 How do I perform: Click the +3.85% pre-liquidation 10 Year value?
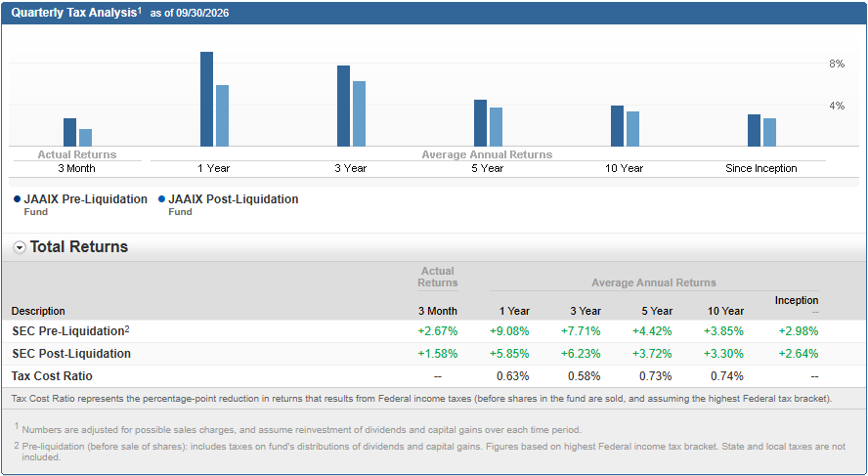723,331
